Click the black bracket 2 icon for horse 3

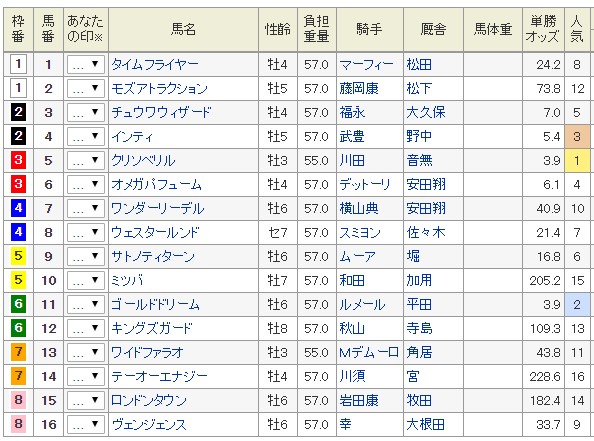point(18,113)
